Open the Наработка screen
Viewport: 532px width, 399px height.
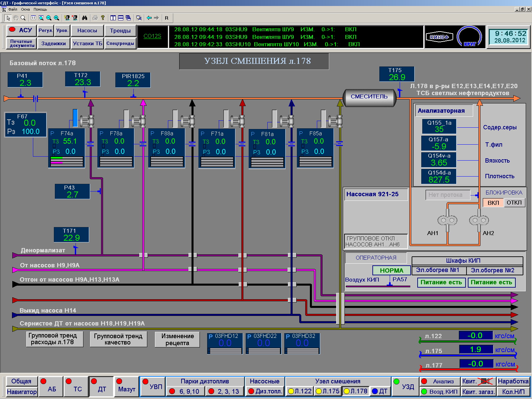pos(513,381)
